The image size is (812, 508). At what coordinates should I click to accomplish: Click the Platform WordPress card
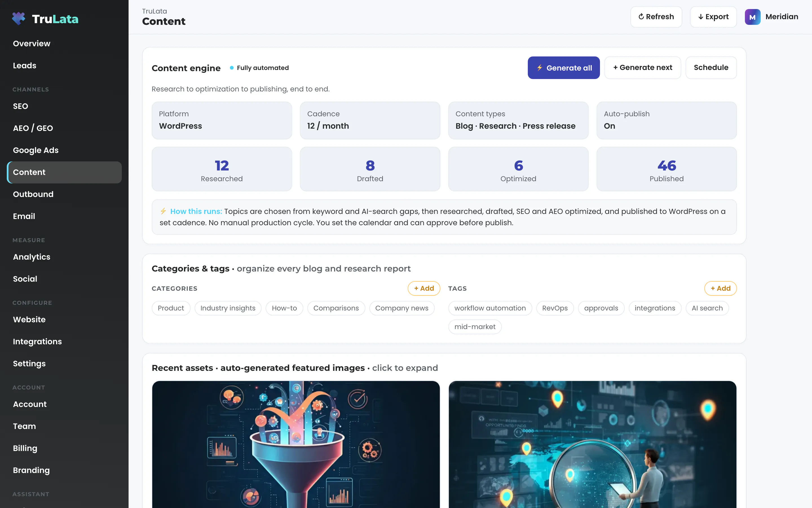pyautogui.click(x=222, y=120)
